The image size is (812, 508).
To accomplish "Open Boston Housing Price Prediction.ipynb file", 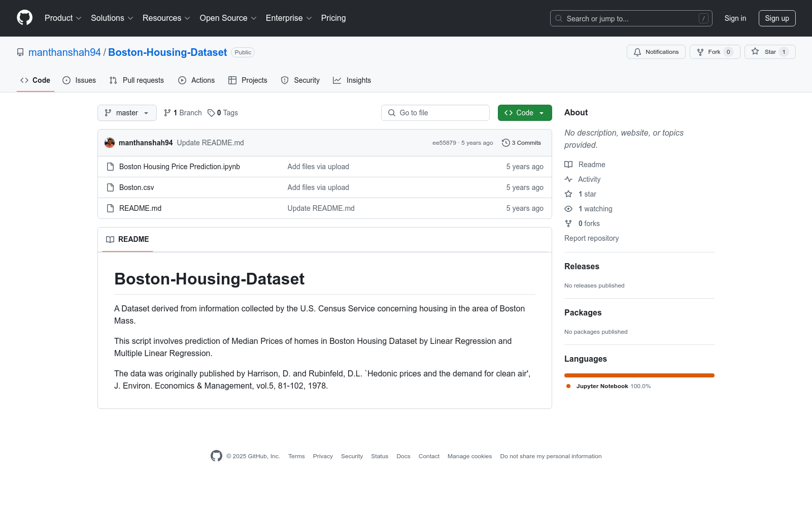I will coord(180,167).
